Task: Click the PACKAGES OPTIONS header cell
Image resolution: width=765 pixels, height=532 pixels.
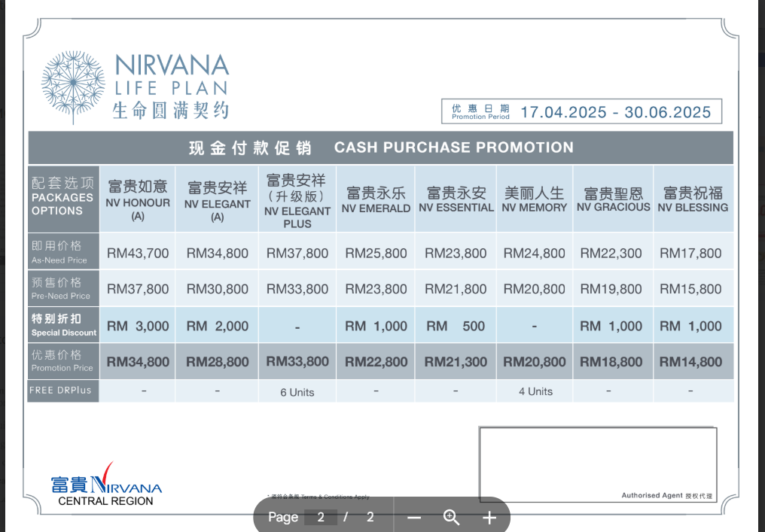Action: click(x=63, y=199)
